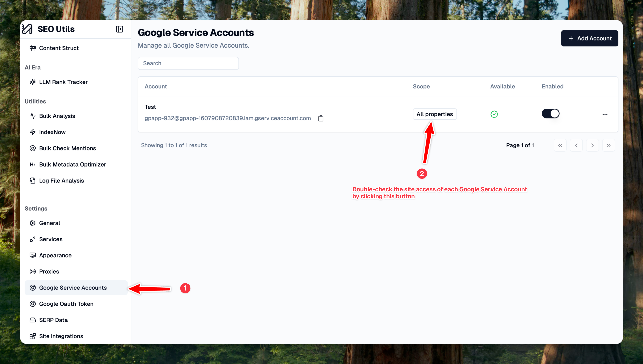
Task: Open the All properties scope selector
Action: (x=434, y=114)
